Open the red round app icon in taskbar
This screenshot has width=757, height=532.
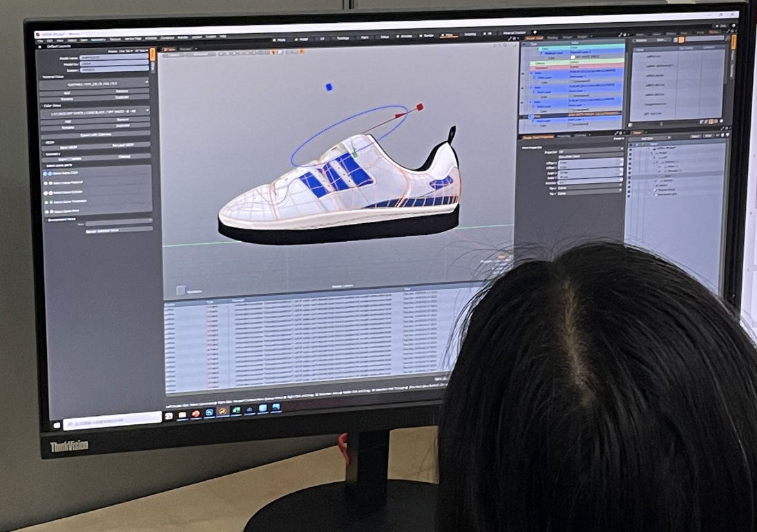point(195,414)
